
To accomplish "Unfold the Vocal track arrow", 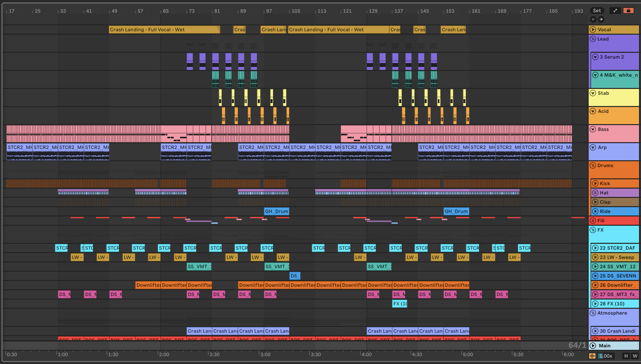I will [x=593, y=30].
